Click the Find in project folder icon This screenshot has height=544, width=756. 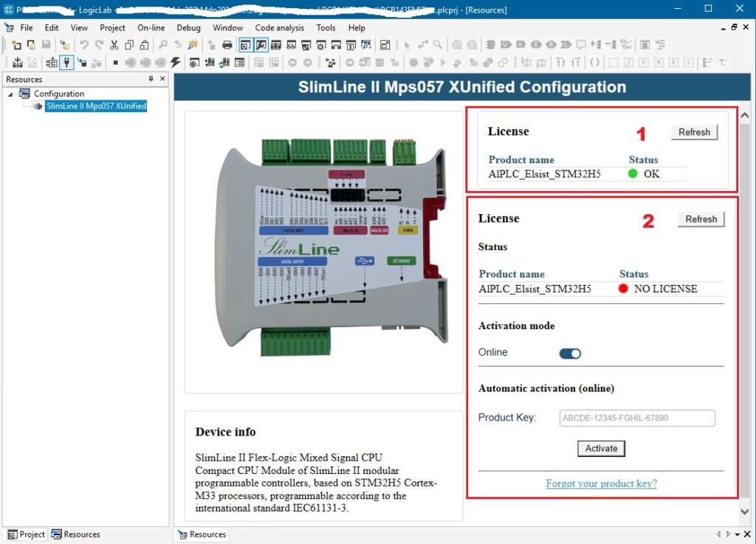[193, 45]
